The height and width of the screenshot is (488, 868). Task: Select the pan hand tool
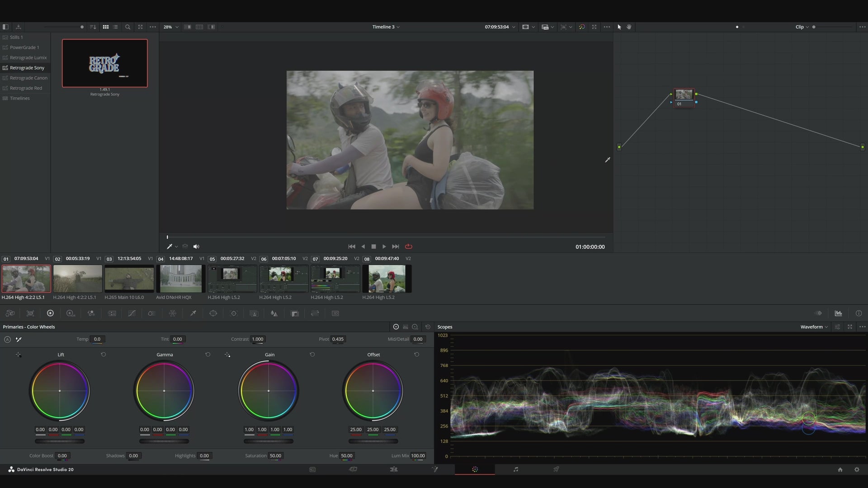point(629,27)
